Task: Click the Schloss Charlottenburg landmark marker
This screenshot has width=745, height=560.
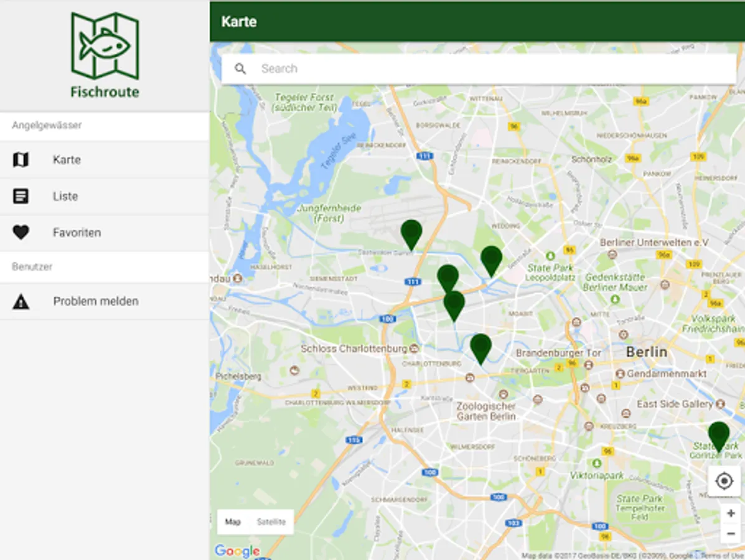Action: coord(415,348)
